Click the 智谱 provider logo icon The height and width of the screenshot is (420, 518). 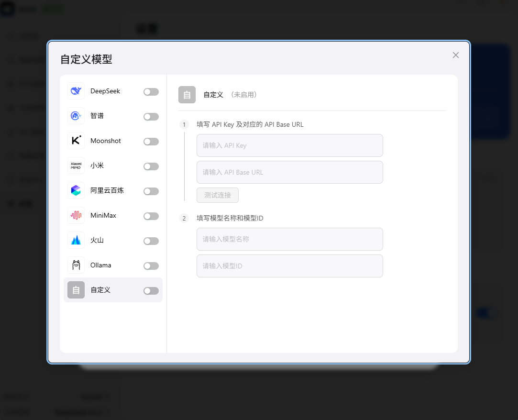[76, 116]
